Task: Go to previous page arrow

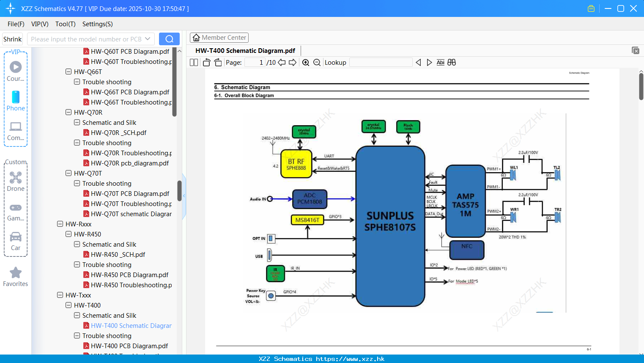Action: pos(282,63)
